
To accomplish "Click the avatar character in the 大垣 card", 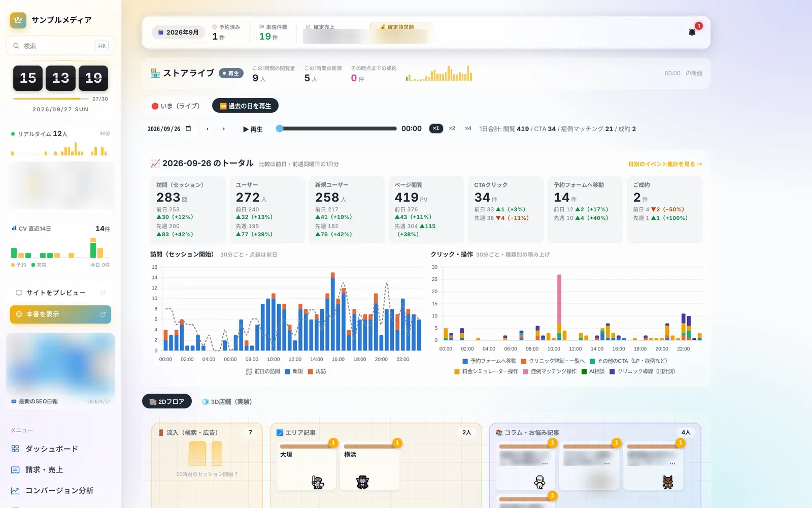I will (318, 482).
